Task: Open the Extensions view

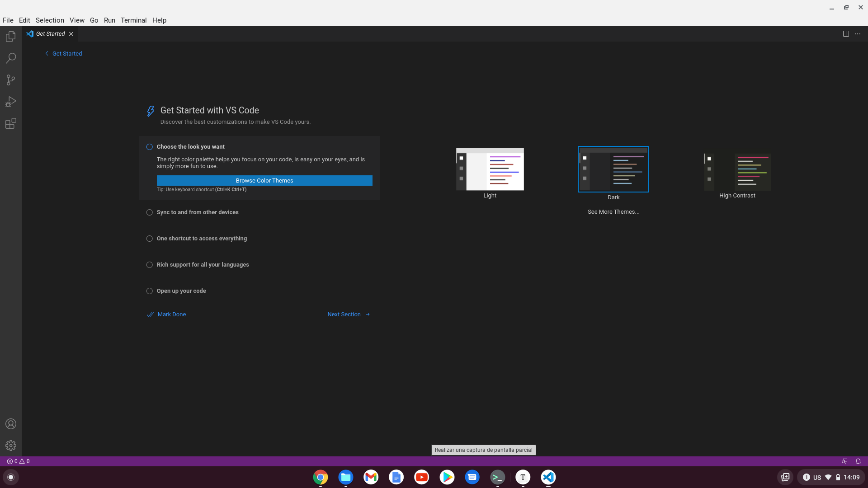Action: pos(11,123)
